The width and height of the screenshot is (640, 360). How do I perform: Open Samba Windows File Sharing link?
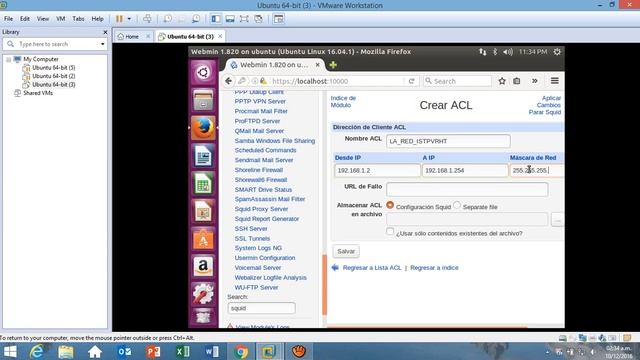point(275,140)
